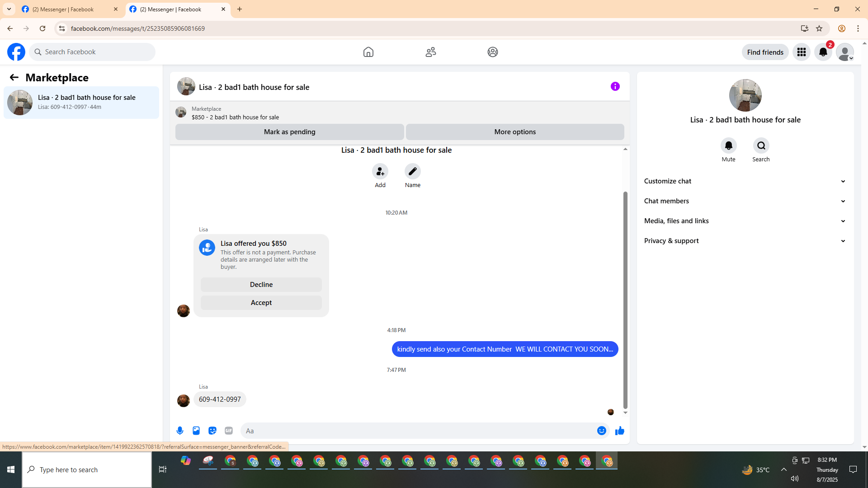Screen dimensions: 868x488
Task: Click install app icon in address bar
Action: (805, 28)
